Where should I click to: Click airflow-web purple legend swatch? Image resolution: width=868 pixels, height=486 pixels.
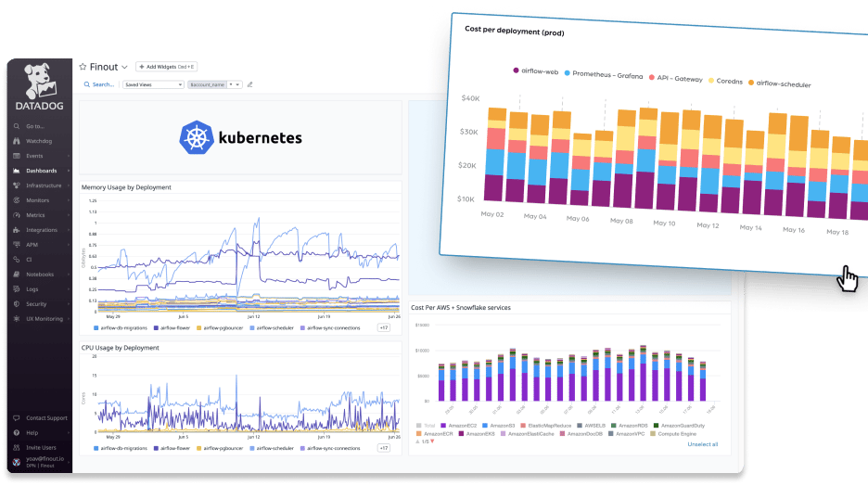516,70
